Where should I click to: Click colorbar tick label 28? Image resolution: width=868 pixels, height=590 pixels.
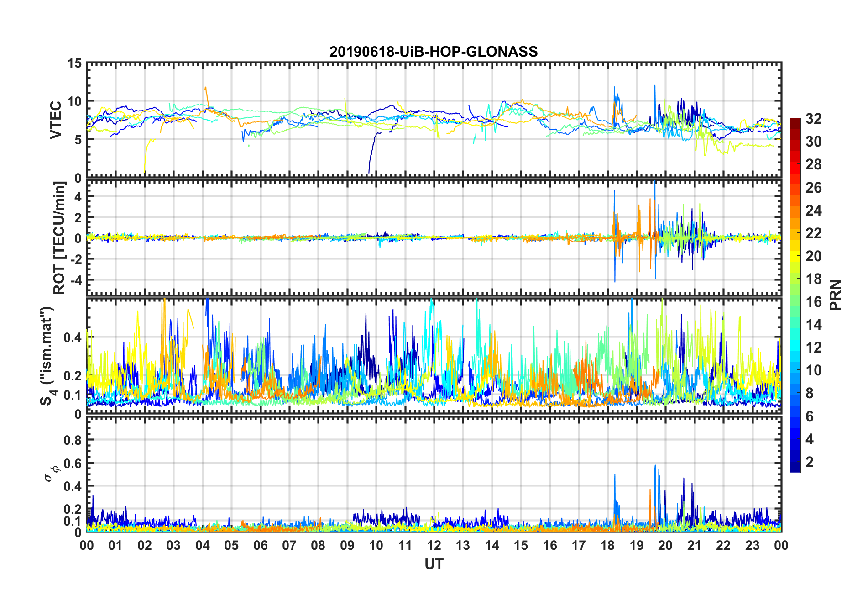813,164
